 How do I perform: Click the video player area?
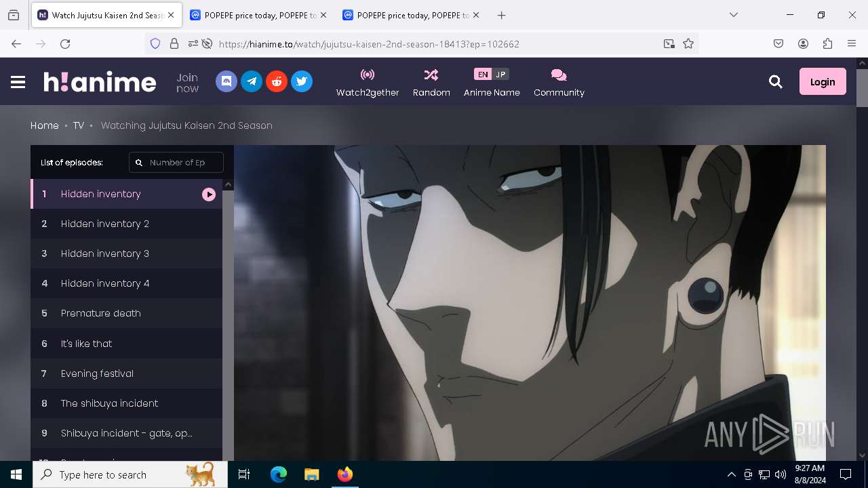530,303
